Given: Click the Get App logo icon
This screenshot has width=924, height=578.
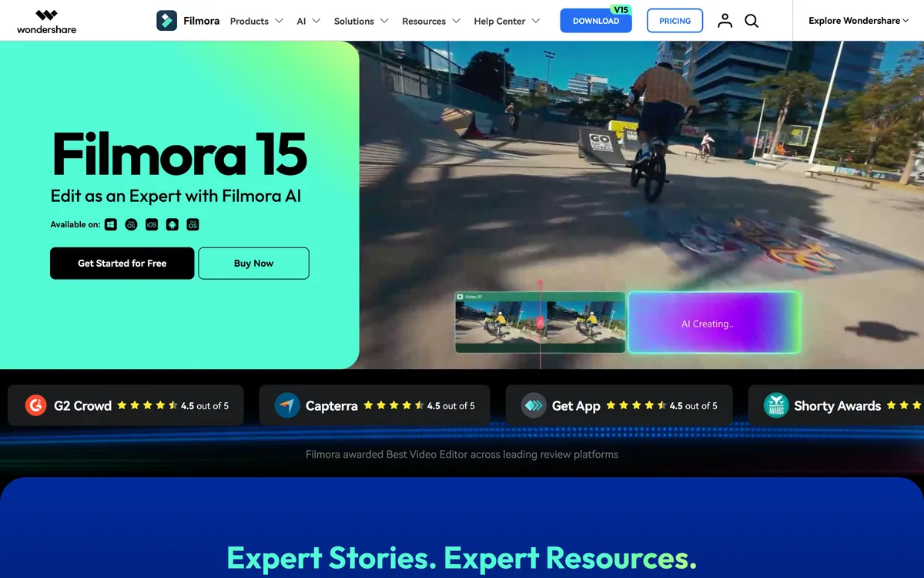Looking at the screenshot, I should (x=534, y=405).
